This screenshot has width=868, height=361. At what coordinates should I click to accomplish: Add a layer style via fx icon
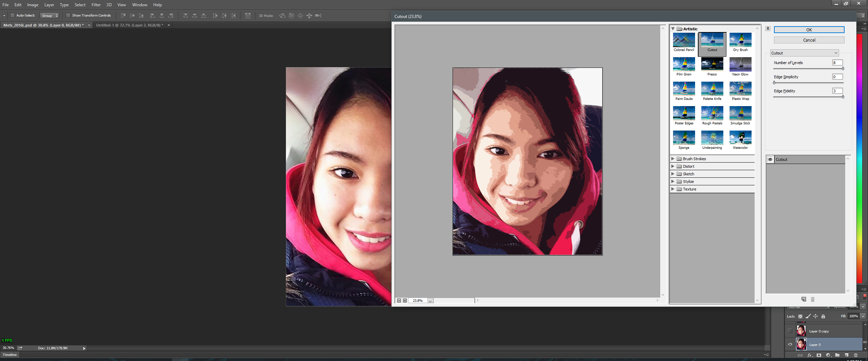pos(810,355)
